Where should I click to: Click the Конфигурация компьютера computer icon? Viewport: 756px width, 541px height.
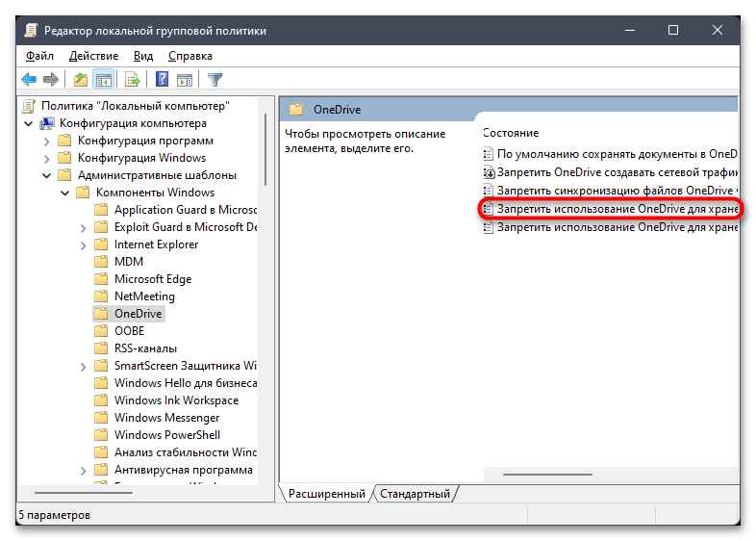(47, 123)
